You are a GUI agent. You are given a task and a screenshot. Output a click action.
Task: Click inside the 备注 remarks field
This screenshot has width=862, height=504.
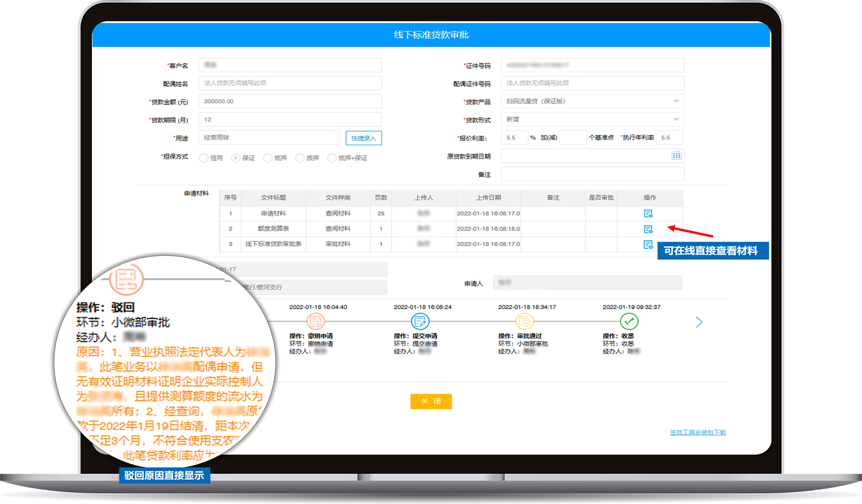(592, 174)
